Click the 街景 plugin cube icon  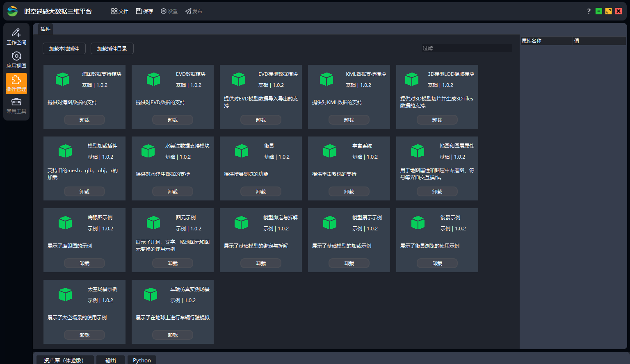[241, 151]
